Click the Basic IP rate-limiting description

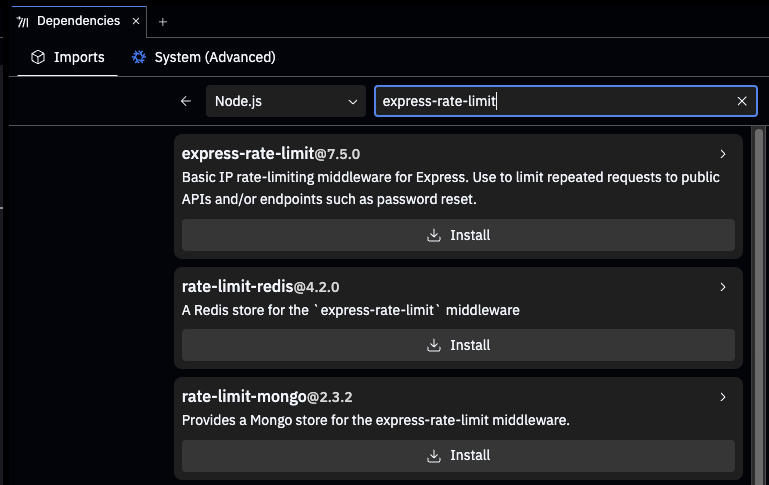(x=451, y=188)
